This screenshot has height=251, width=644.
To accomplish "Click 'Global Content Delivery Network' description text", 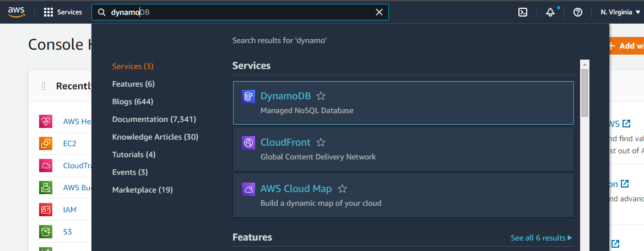I will point(318,157).
